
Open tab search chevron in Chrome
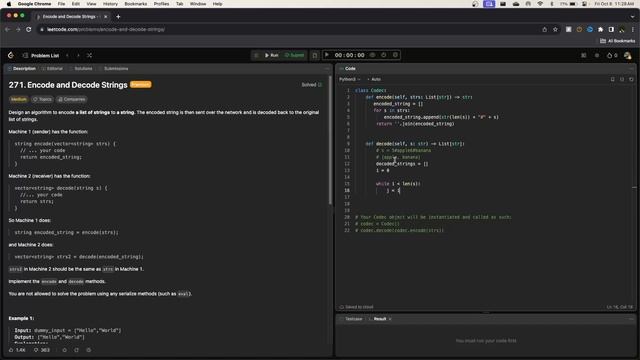633,17
